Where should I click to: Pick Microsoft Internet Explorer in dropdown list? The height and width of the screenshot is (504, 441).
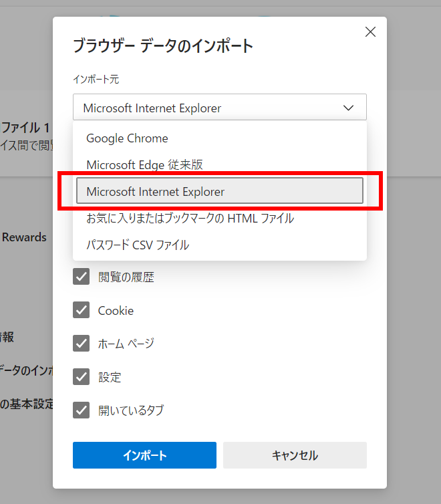coord(220,191)
